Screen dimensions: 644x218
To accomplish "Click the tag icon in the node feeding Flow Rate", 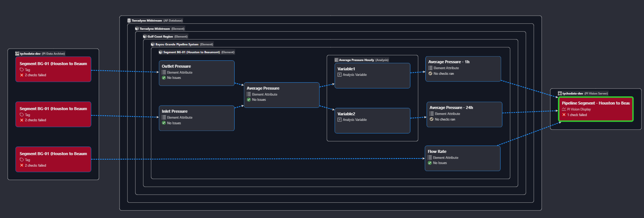I will point(22,160).
